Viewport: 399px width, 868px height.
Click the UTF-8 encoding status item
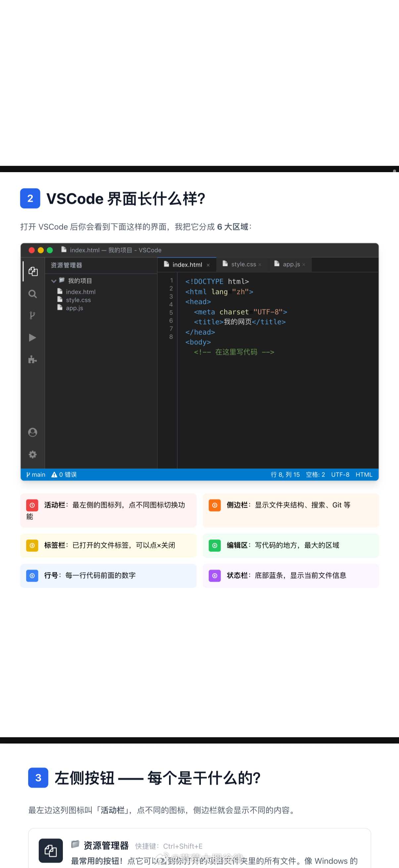340,474
